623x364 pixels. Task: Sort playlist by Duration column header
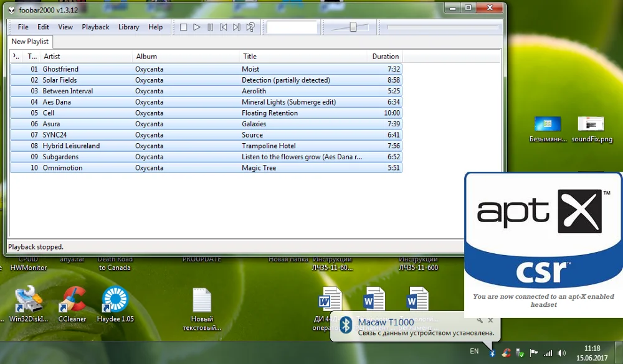pos(385,57)
